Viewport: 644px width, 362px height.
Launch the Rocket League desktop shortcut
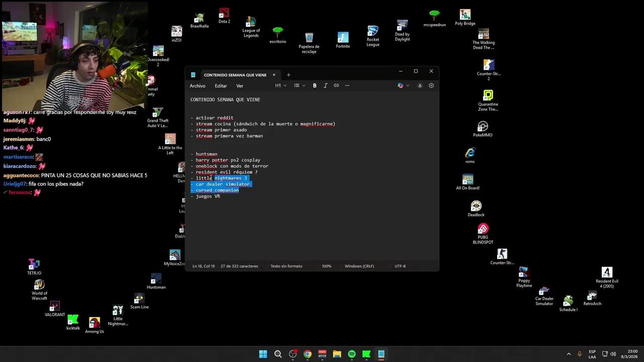373,35
